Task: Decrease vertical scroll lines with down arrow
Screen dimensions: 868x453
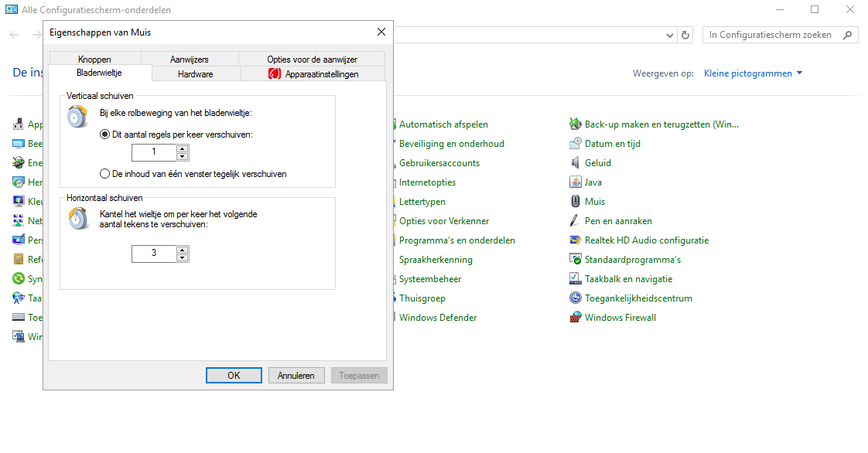Action: pos(182,156)
